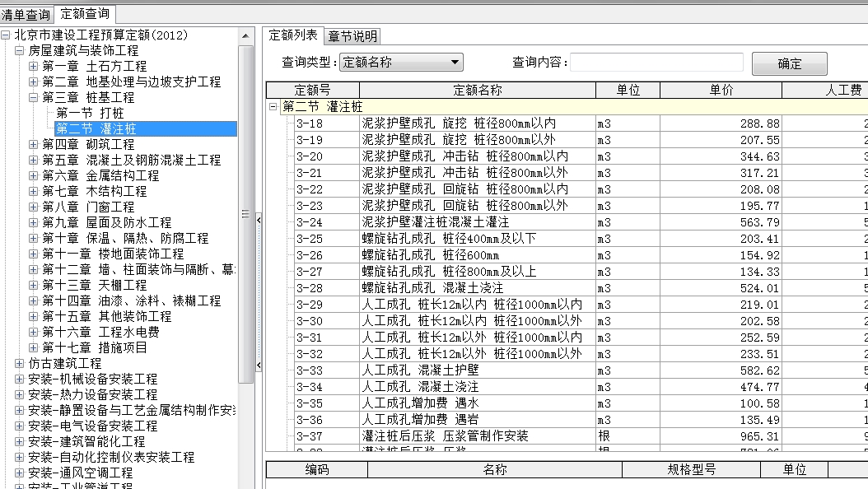This screenshot has width=868, height=489.
Task: Select 安装-电气设备安装工程 tree item
Action: pyautogui.click(x=92, y=426)
